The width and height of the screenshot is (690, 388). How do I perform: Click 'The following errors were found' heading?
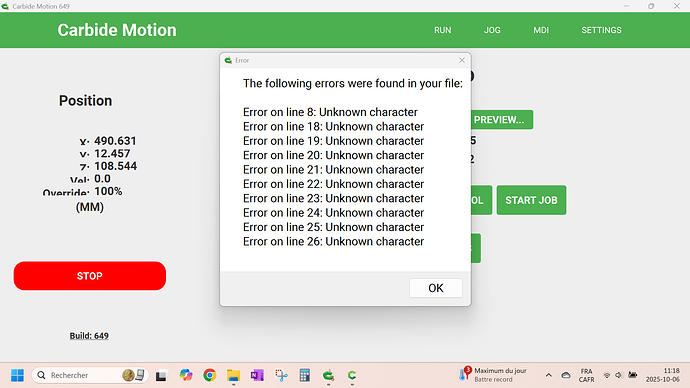pos(353,84)
